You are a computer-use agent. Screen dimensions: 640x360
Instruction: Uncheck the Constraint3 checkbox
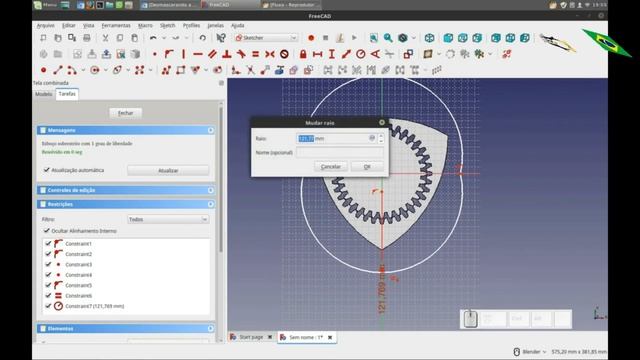coord(48,264)
